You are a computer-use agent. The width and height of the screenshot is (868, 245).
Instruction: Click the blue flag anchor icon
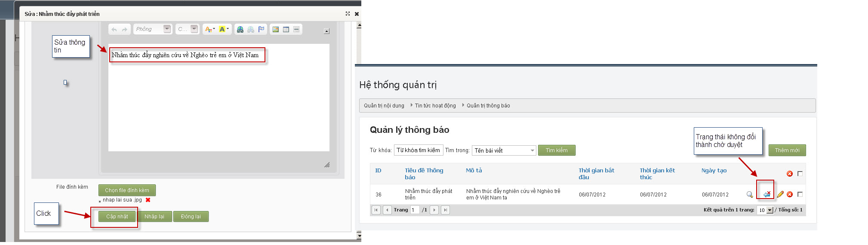(x=261, y=29)
